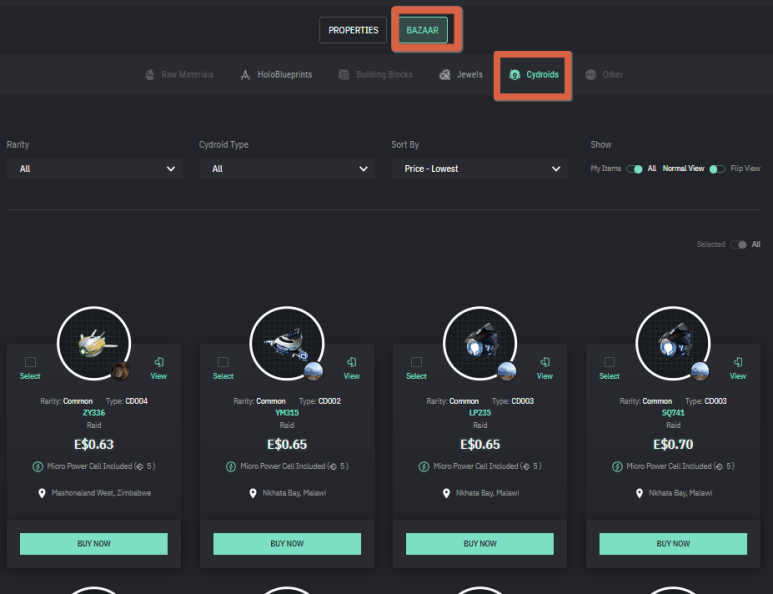Click location pin for Mashonaland West, Zimbabwe

tap(42, 493)
